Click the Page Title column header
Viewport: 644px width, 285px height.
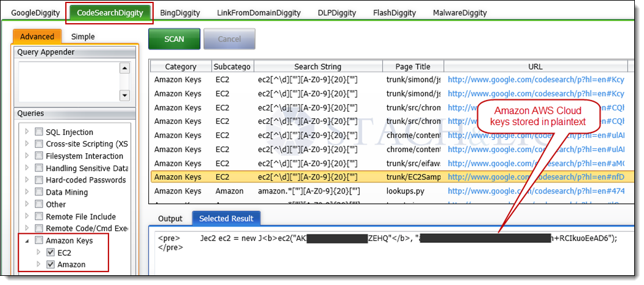coord(413,66)
